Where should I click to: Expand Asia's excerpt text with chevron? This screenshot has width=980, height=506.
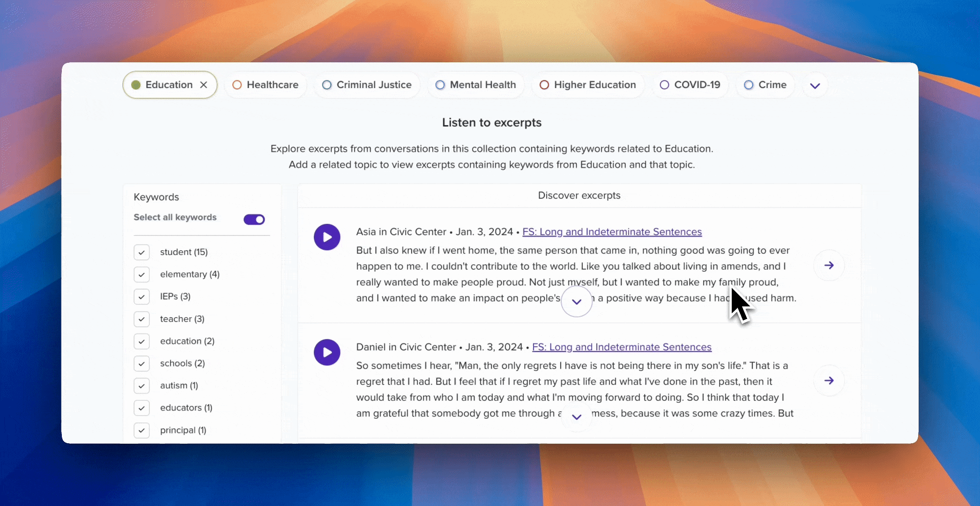(577, 301)
